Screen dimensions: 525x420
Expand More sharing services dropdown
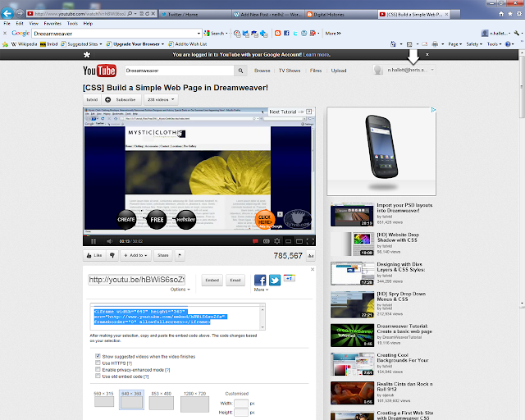[x=261, y=290]
